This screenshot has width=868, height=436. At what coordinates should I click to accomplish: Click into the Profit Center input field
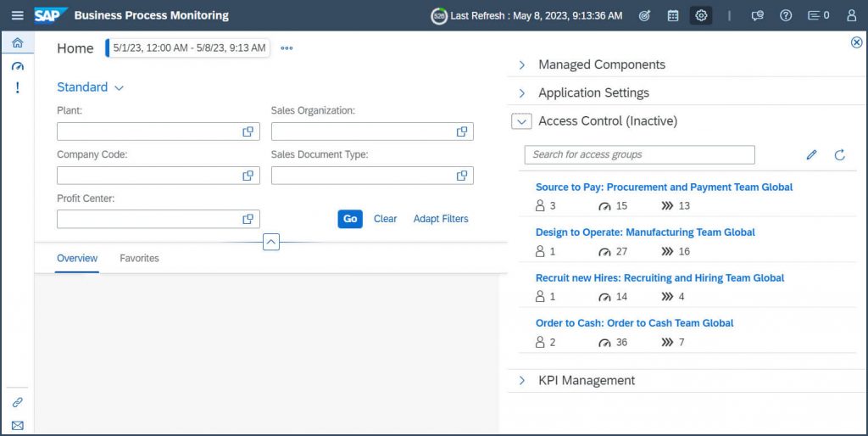tap(159, 219)
